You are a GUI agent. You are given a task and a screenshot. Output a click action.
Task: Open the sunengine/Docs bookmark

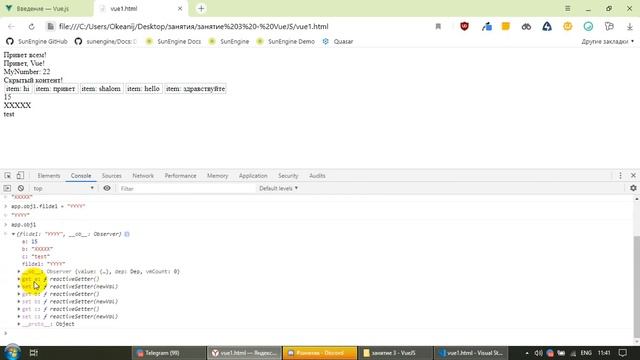point(106,42)
